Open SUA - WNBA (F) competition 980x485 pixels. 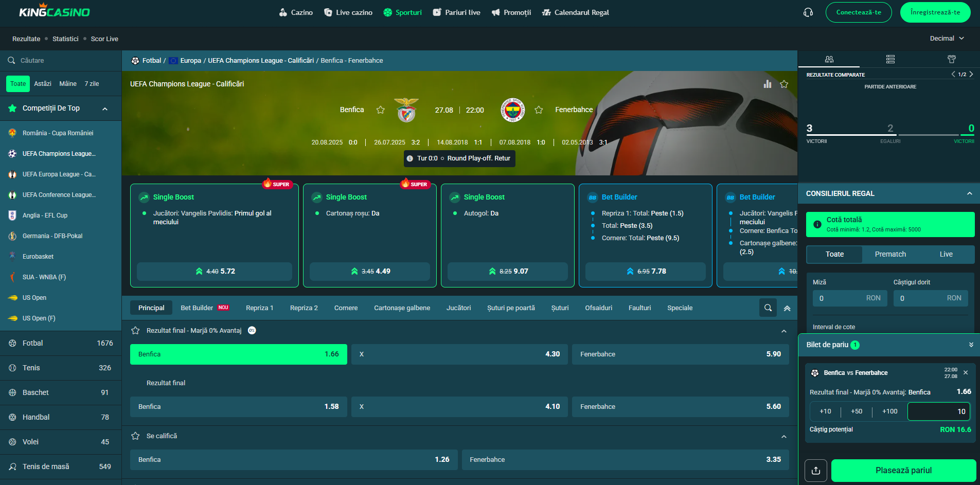pyautogui.click(x=61, y=277)
